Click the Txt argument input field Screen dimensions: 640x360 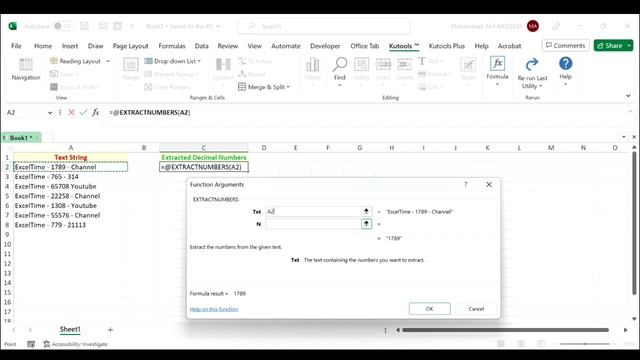313,211
